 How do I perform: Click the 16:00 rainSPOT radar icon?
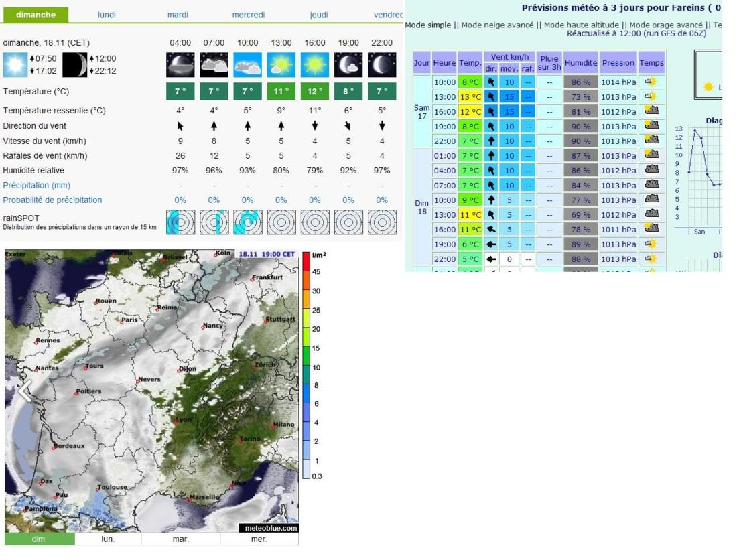(315, 222)
